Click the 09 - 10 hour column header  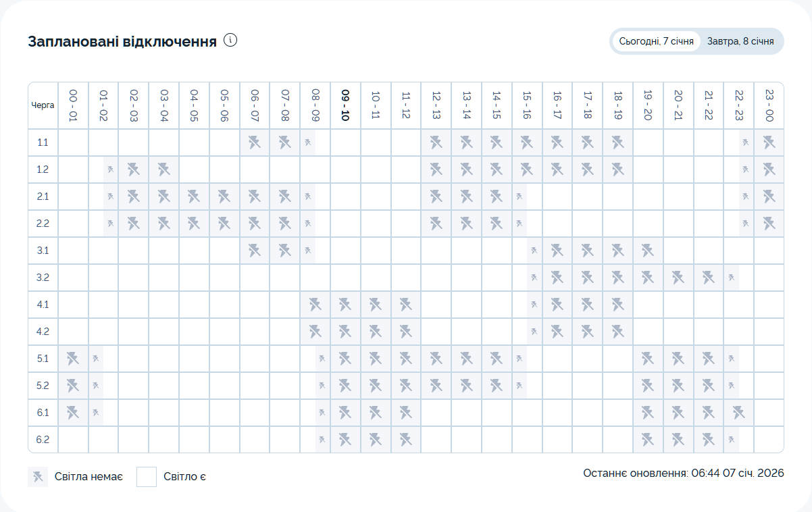tap(345, 105)
